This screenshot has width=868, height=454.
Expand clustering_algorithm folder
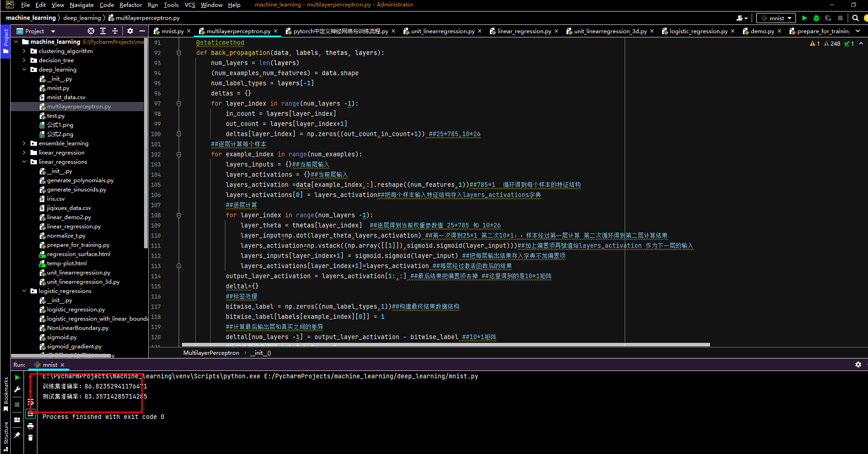point(24,51)
